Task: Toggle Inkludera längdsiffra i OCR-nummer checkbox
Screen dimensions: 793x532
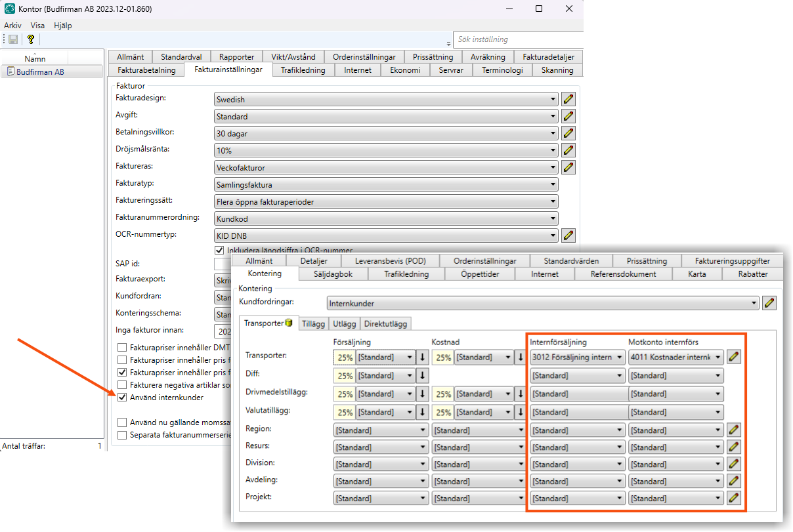Action: pos(220,250)
